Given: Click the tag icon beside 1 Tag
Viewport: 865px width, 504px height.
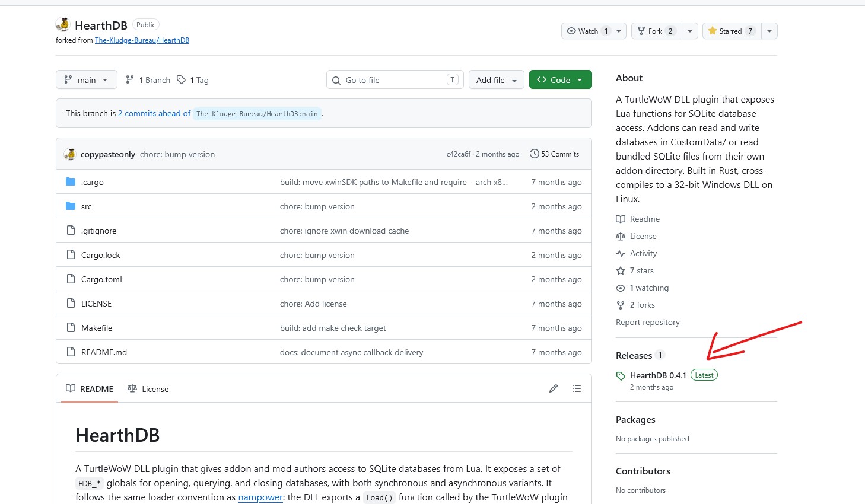Looking at the screenshot, I should 182,79.
